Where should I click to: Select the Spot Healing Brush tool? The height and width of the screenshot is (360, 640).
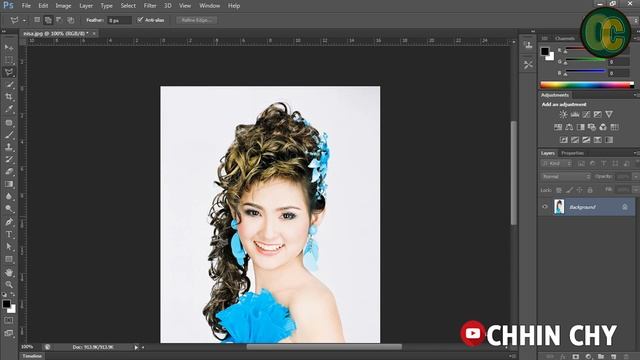(x=9, y=122)
